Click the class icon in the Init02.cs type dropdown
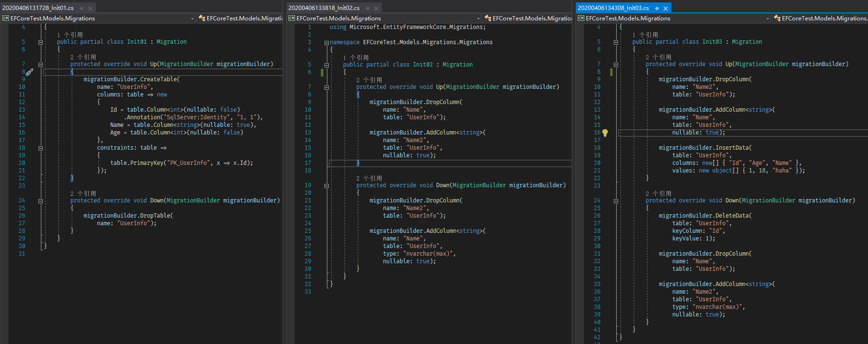The image size is (868, 344). pos(488,18)
